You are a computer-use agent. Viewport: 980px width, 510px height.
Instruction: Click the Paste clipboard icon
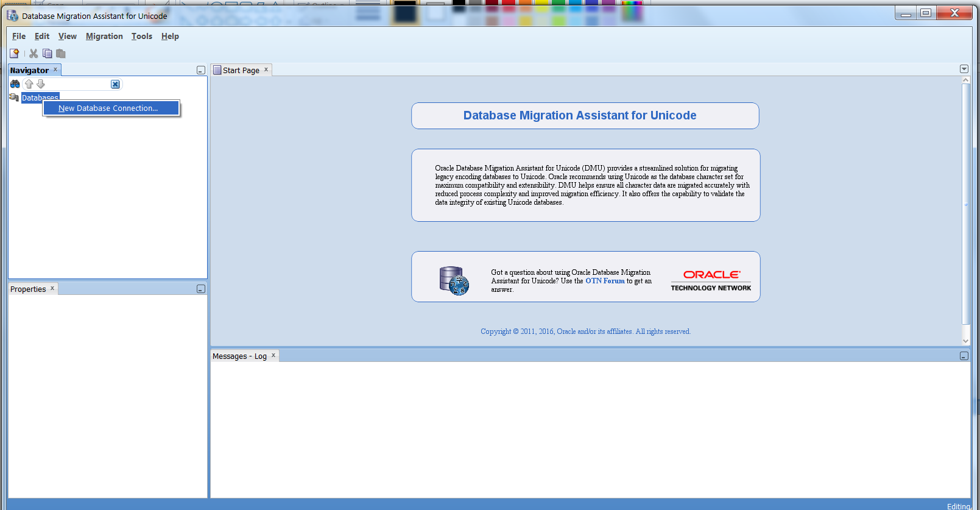click(x=61, y=54)
